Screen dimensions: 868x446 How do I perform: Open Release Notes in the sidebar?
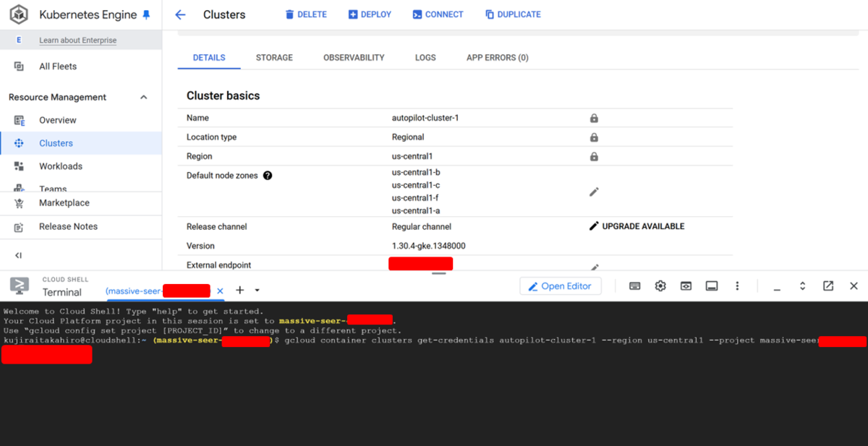pyautogui.click(x=68, y=226)
